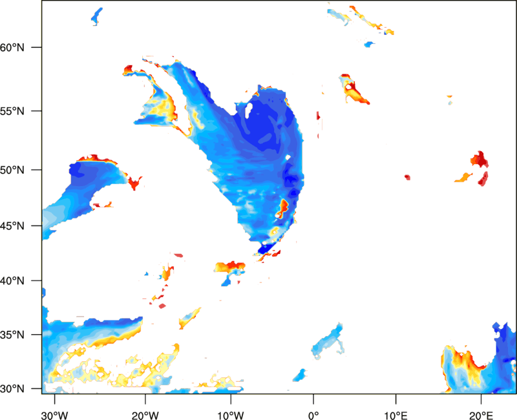Click the 40°N latitude label
Image resolution: width=517 pixels, height=420 pixels.
12,281
